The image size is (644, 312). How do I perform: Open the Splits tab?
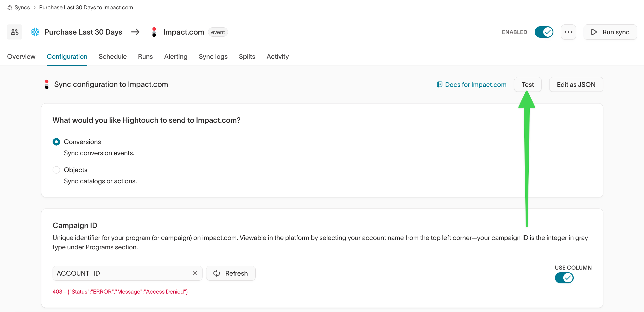coord(247,56)
